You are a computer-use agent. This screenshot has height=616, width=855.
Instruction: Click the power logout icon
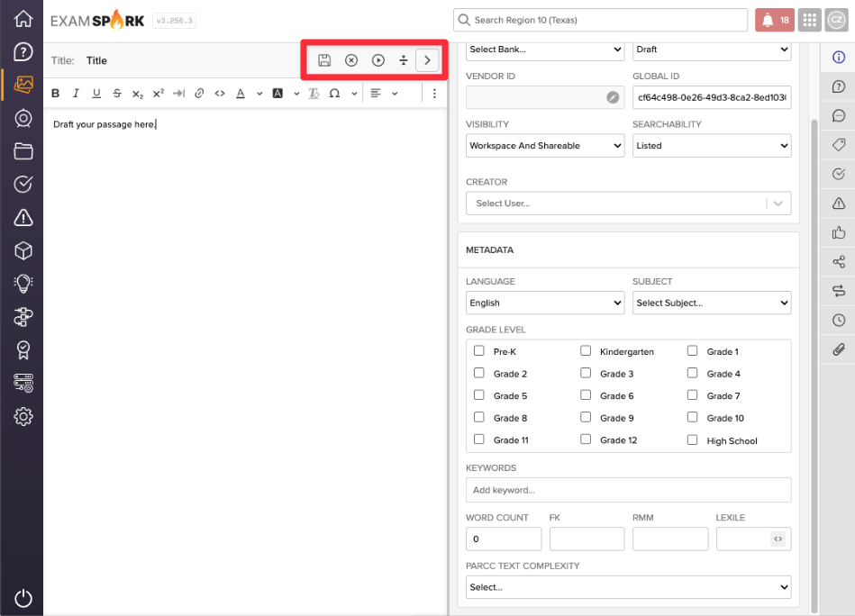point(23,598)
